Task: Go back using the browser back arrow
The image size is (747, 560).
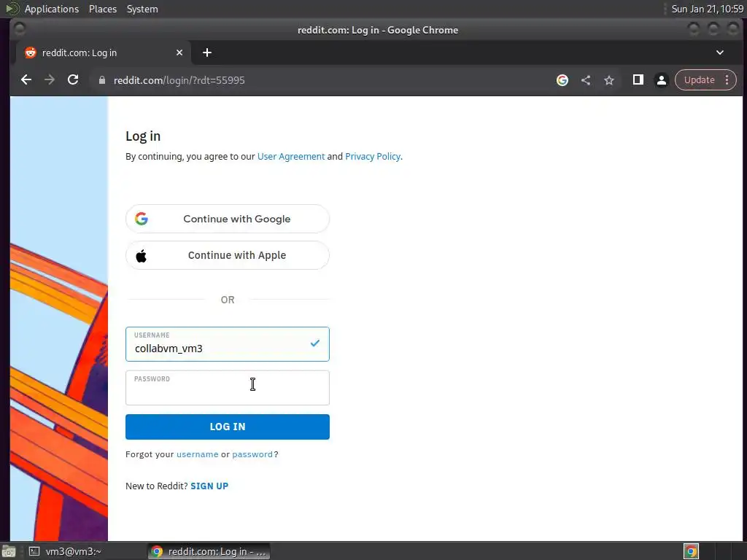Action: 26,80
